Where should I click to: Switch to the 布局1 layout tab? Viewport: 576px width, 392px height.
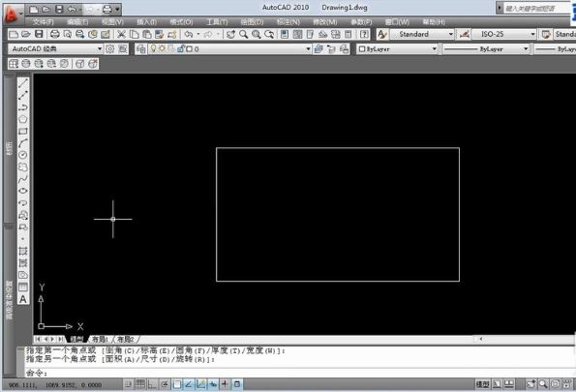click(100, 339)
